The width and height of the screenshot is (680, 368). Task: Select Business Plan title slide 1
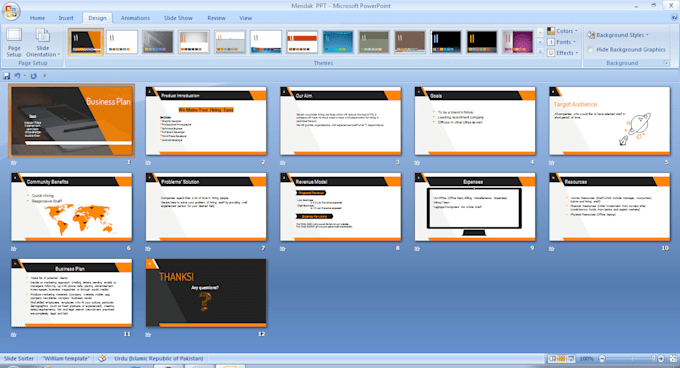[72, 121]
